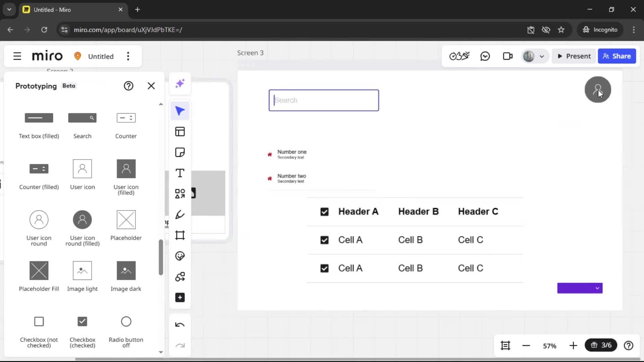
Task: Select the Sticky note tool
Action: coord(180,153)
